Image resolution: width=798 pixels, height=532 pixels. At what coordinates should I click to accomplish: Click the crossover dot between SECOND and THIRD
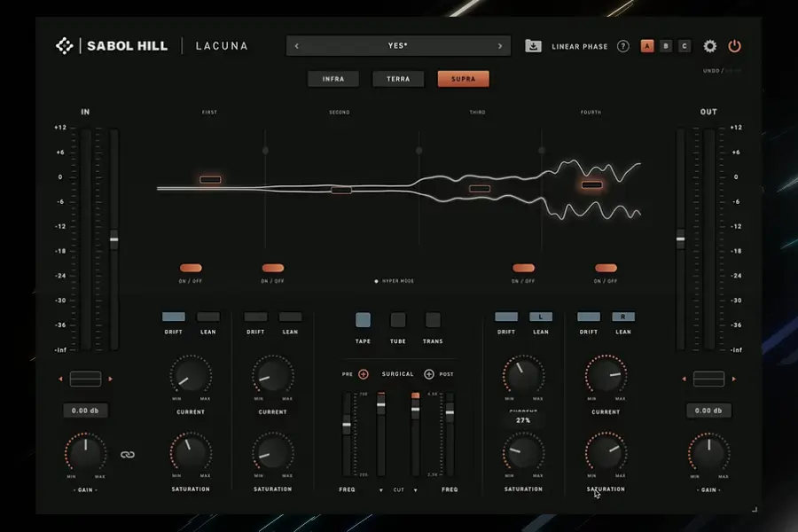tap(419, 151)
